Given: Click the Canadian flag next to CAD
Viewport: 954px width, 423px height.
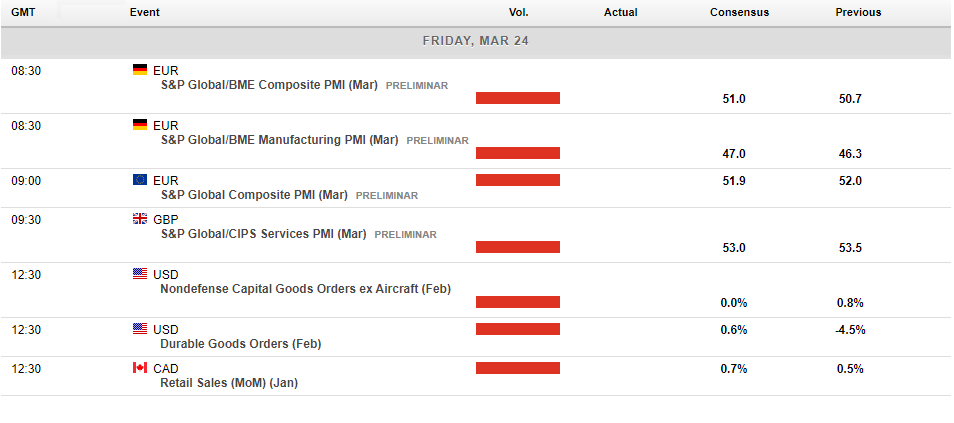Looking at the screenshot, I should click(140, 368).
